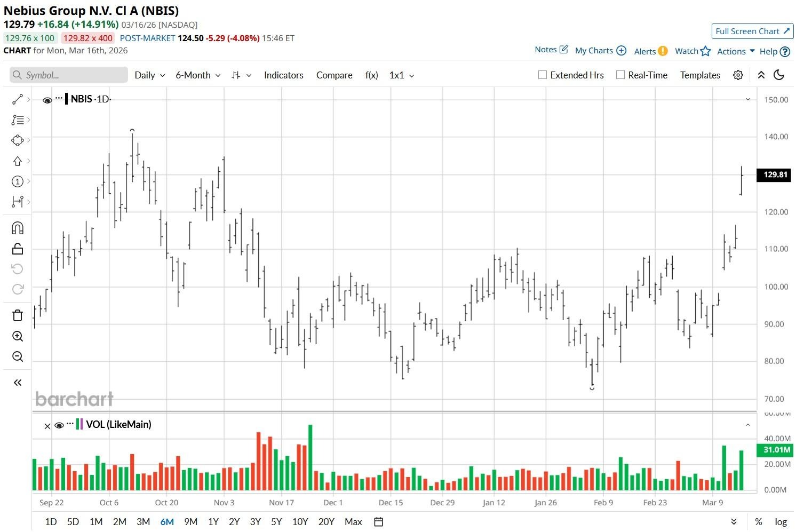Click the redo arrow icon
Image resolution: width=796 pixels, height=532 pixels.
tap(17, 289)
